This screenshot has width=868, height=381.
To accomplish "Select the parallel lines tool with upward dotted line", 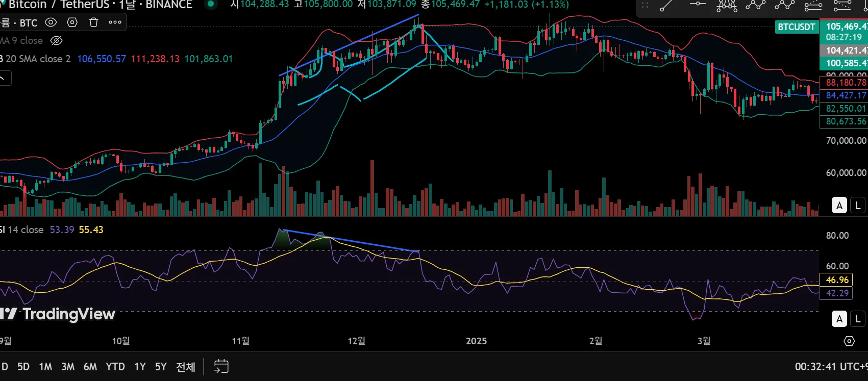I will [813, 6].
